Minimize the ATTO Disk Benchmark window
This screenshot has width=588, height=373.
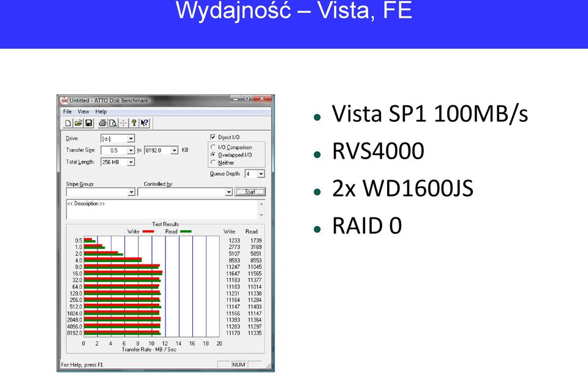[235, 99]
